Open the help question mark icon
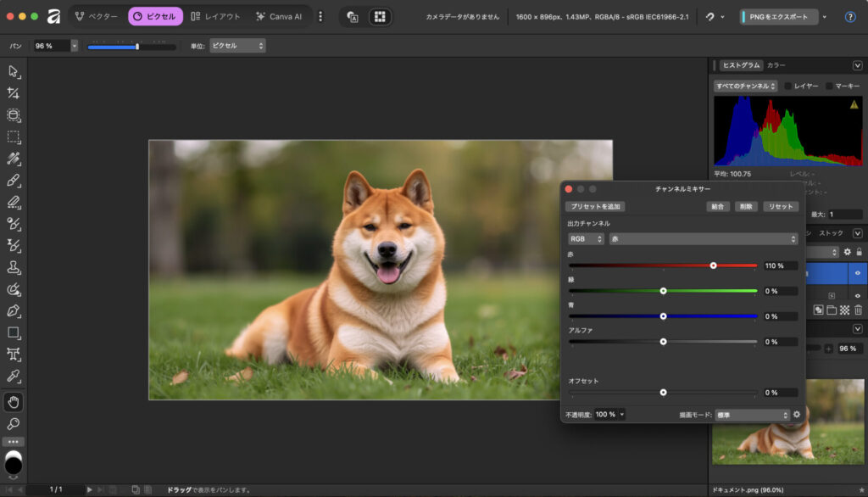The height and width of the screenshot is (497, 868). pyautogui.click(x=850, y=17)
